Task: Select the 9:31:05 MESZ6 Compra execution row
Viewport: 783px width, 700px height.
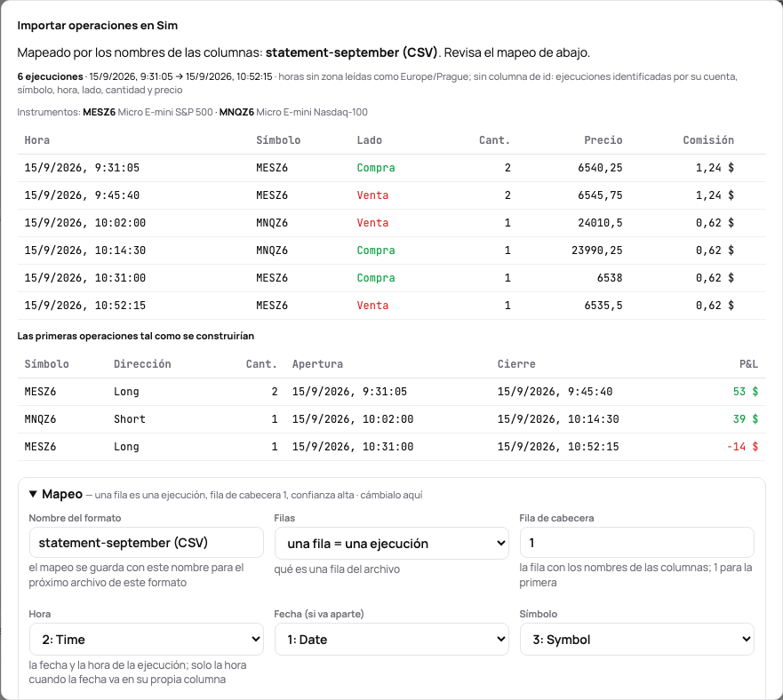Action: [391, 168]
